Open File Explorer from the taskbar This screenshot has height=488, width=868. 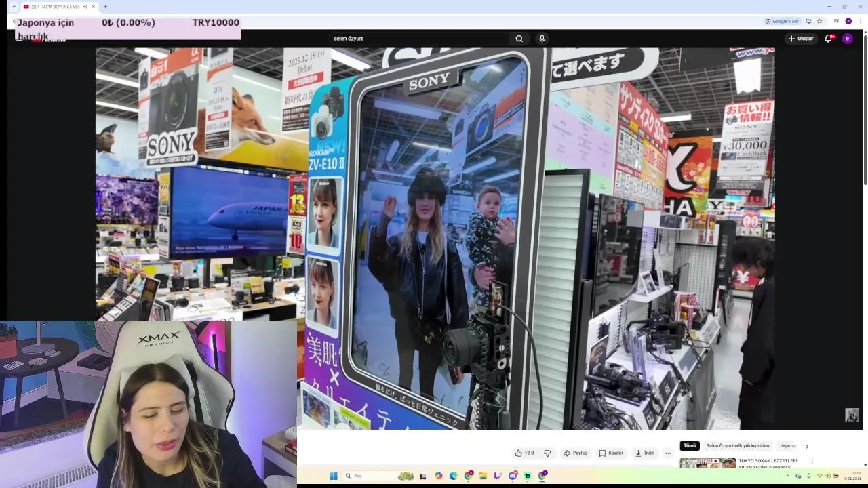(x=483, y=476)
